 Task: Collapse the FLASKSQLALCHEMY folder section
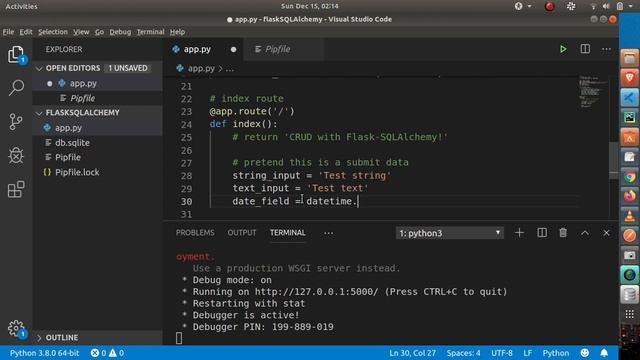coord(39,113)
